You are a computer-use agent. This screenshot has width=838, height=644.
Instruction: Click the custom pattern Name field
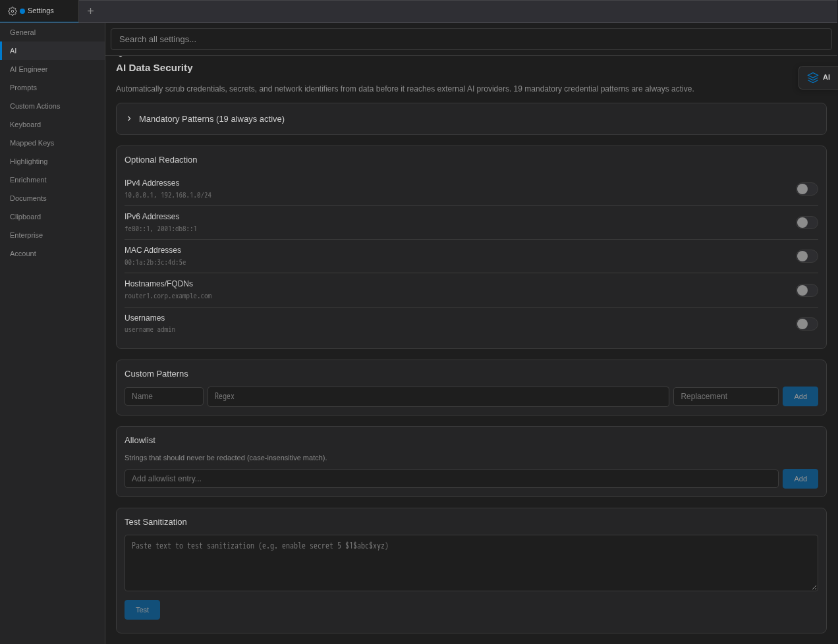click(164, 396)
